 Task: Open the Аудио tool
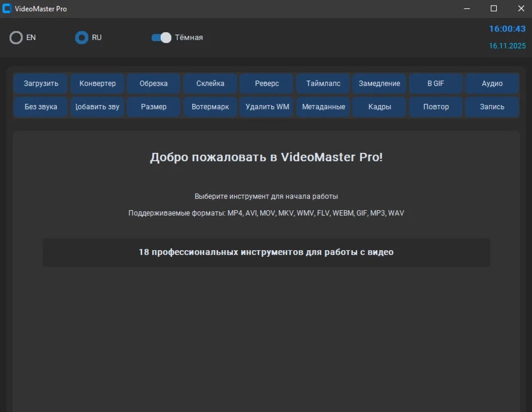(x=492, y=84)
